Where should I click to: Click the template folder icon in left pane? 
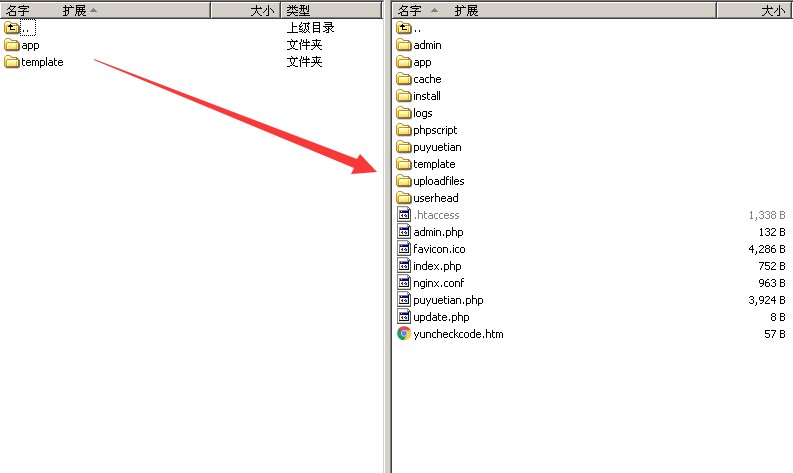pos(11,62)
